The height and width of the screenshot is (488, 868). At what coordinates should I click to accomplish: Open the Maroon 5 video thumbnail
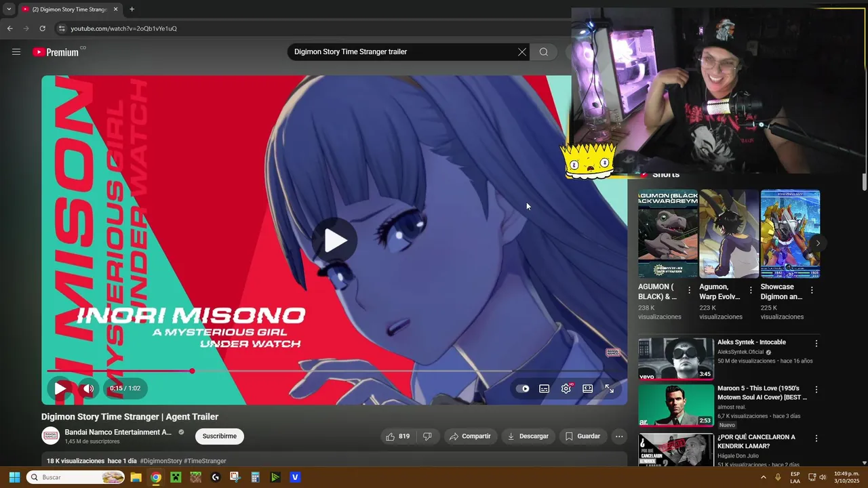tap(676, 405)
